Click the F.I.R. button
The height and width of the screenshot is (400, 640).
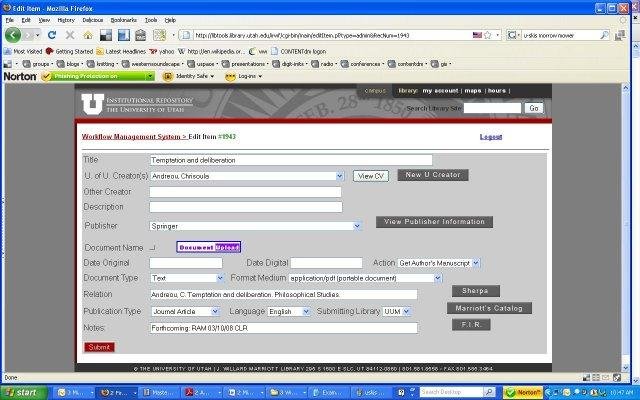coord(471,325)
